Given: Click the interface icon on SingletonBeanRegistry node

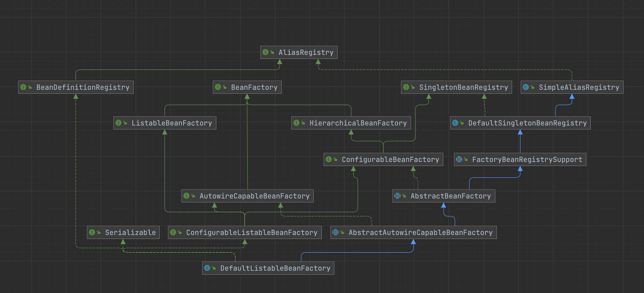Looking at the screenshot, I should tap(406, 87).
